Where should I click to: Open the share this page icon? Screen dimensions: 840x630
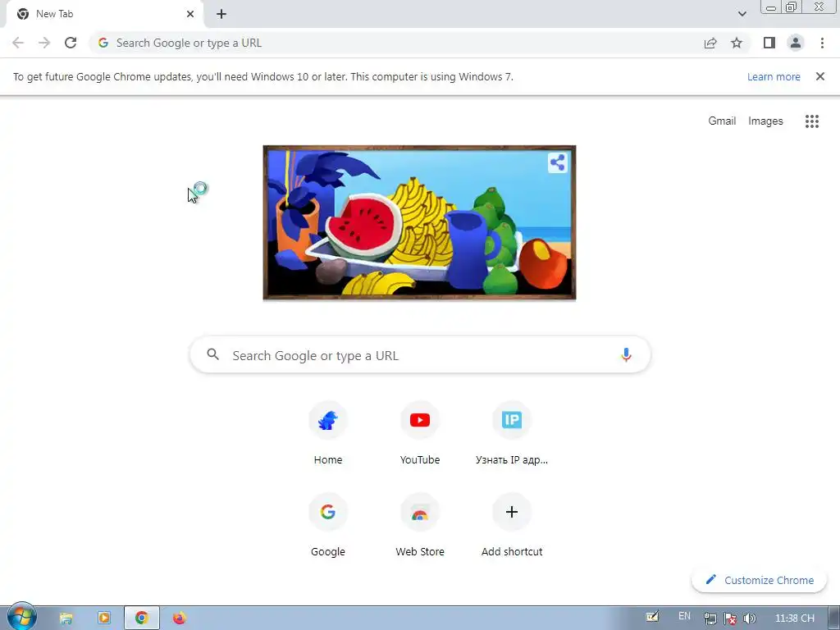[710, 43]
